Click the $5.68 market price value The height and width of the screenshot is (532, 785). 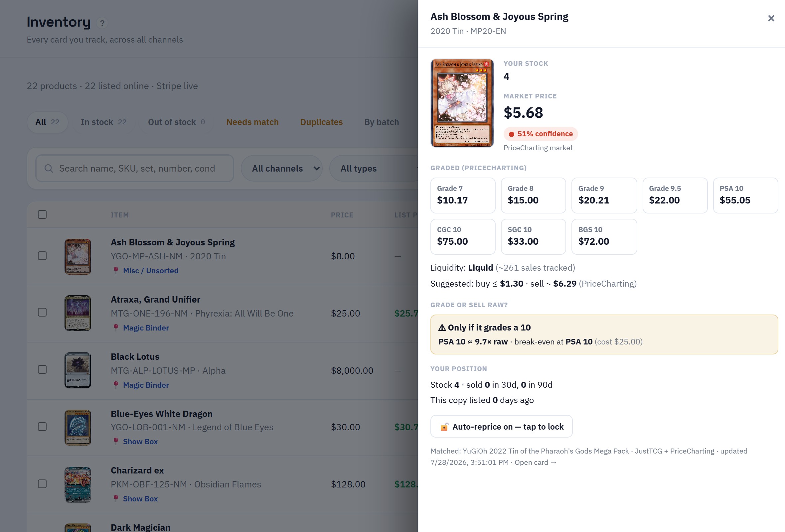coord(523,113)
